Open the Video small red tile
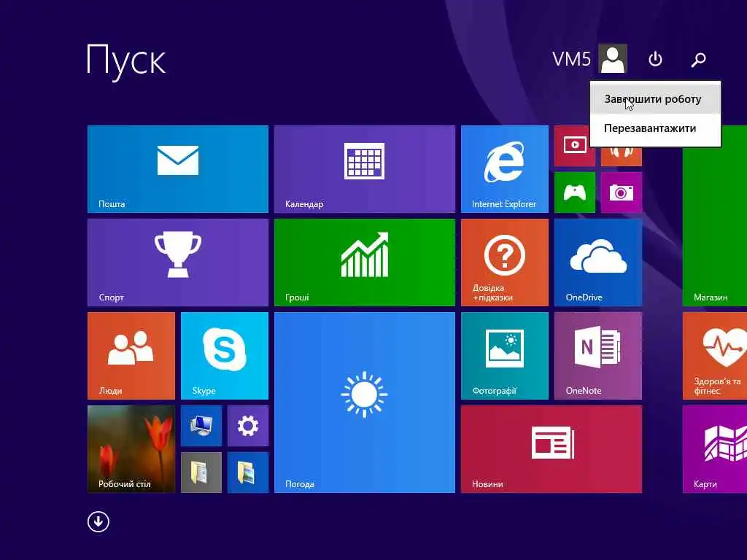The width and height of the screenshot is (747, 560). [x=575, y=146]
